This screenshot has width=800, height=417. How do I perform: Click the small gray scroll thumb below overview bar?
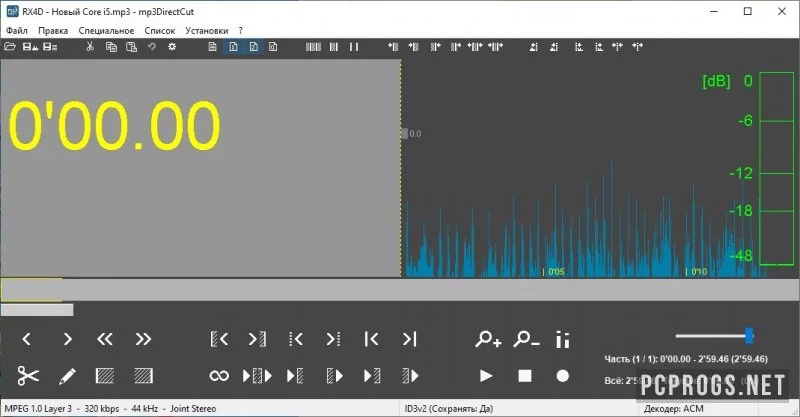[x=37, y=310]
